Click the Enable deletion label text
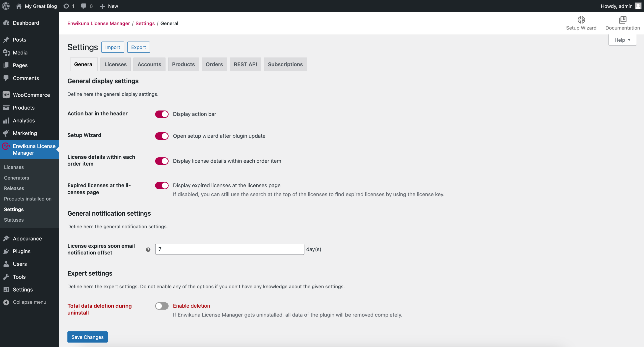 point(191,306)
